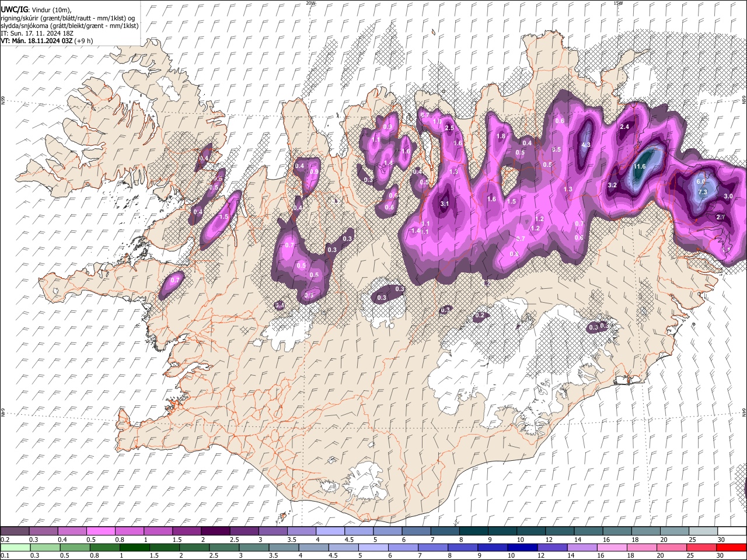
Task: Select the white swatch ending the upper legend row
Action: (732, 531)
